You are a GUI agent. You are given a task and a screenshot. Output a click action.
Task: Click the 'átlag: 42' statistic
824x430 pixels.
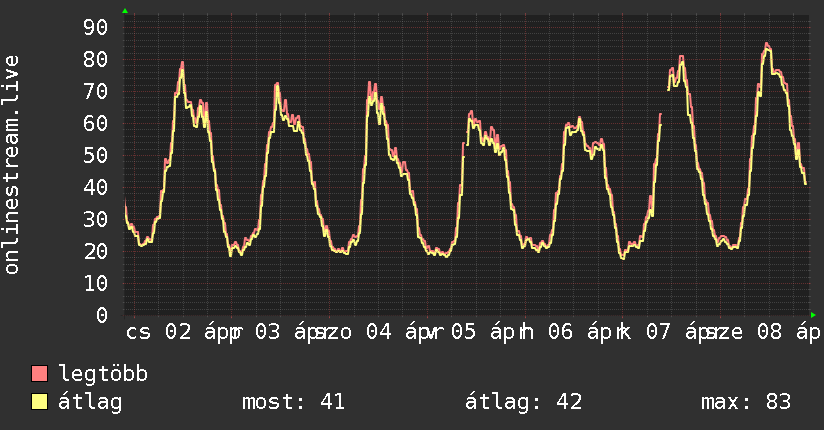(523, 402)
